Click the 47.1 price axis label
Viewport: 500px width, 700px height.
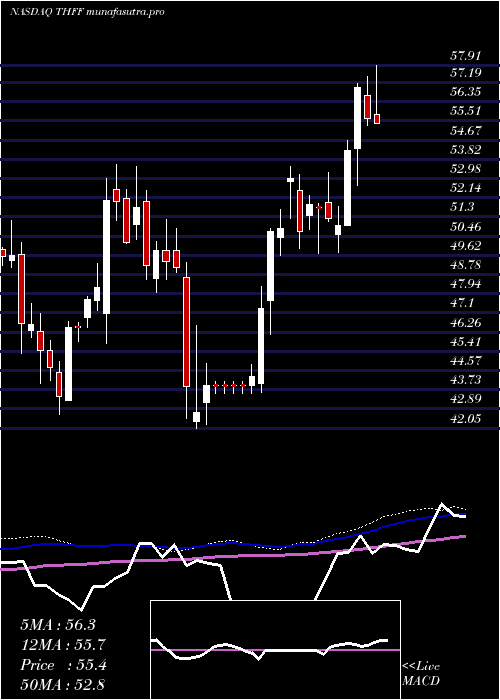click(462, 303)
